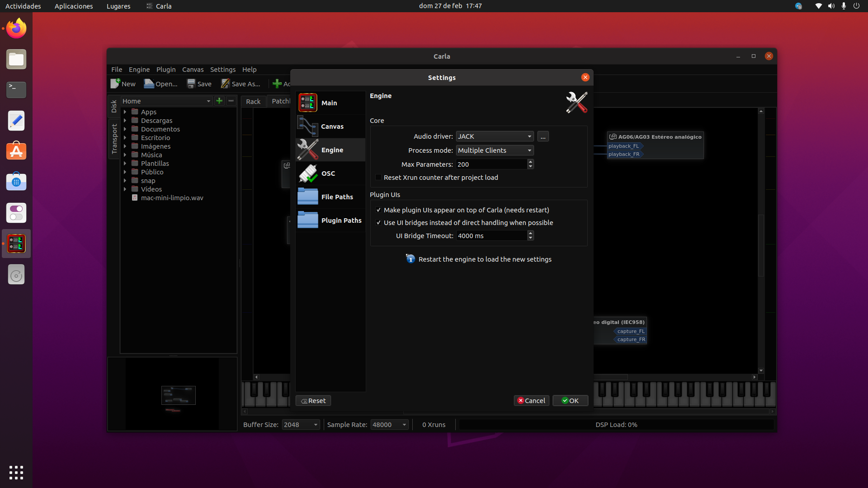Open the OSC settings page

point(328,174)
